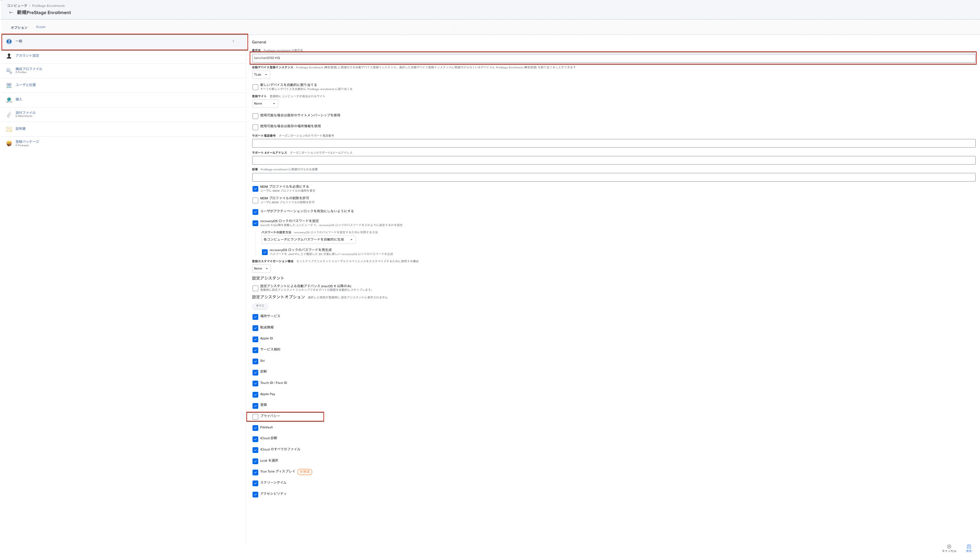This screenshot has height=555, width=980.
Task: Open ユーザと位置 sidebar link
Action: [26, 85]
